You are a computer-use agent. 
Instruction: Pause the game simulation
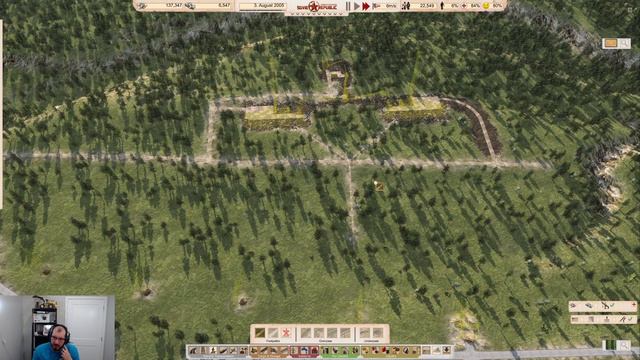pyautogui.click(x=348, y=6)
